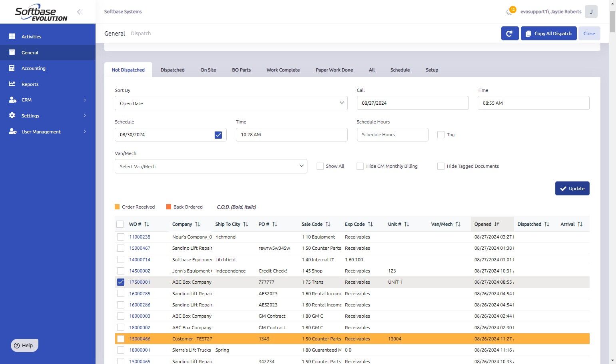Open work order 11000238 link

coord(140,237)
